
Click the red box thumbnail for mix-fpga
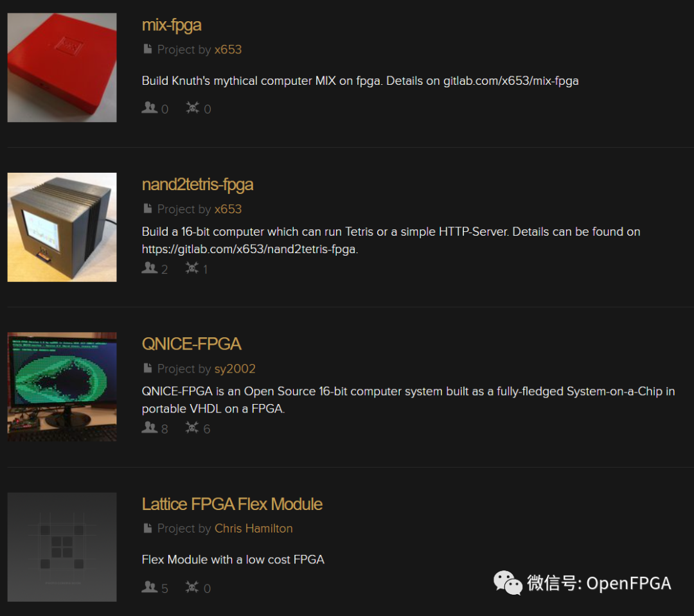[x=62, y=67]
